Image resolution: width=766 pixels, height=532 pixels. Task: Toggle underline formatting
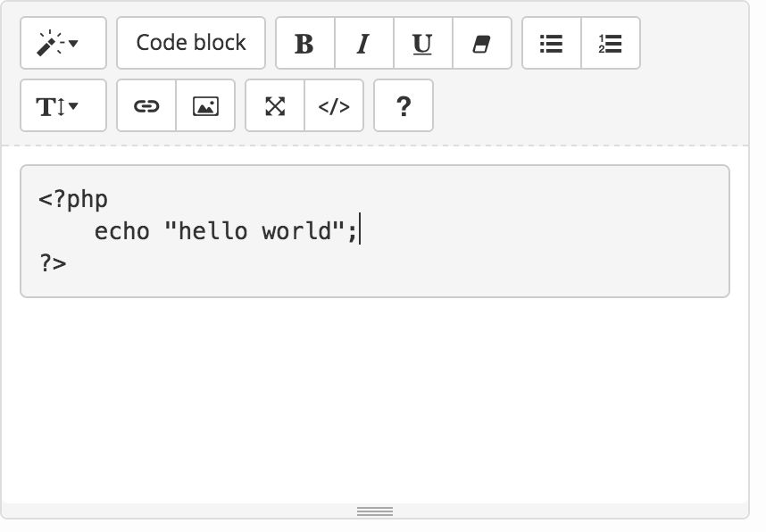423,43
